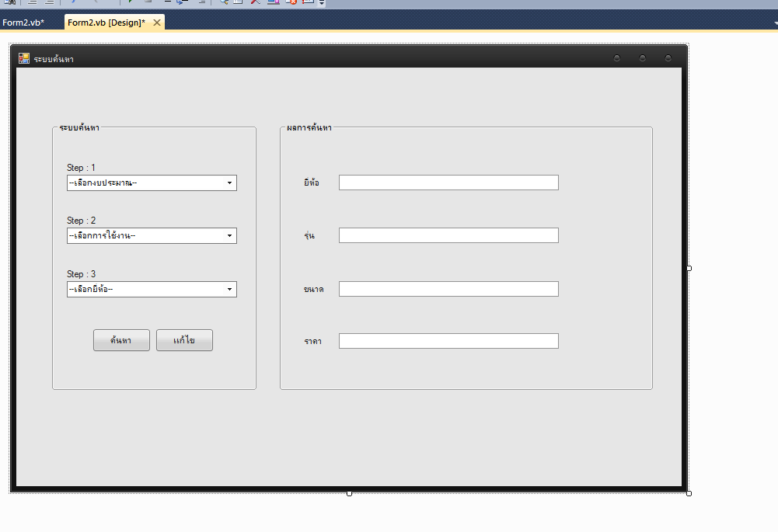778x532 pixels.
Task: Select the ยี่ห้อ label
Action: 312,183
